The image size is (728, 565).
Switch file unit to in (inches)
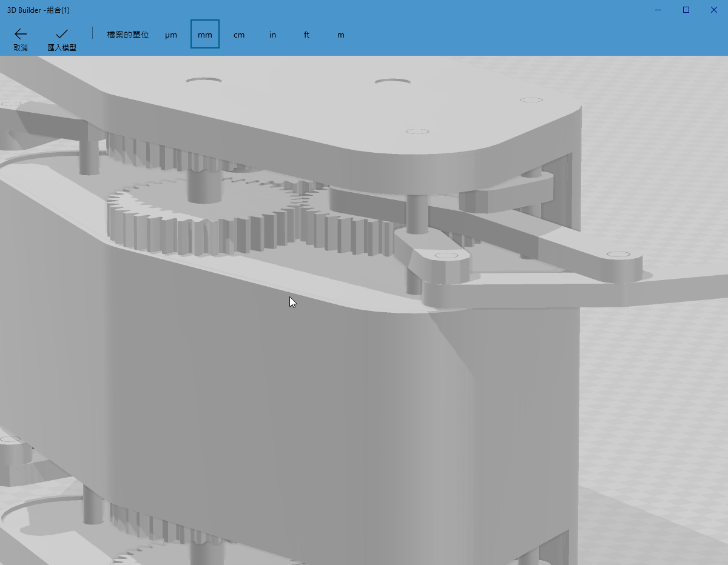pos(273,35)
